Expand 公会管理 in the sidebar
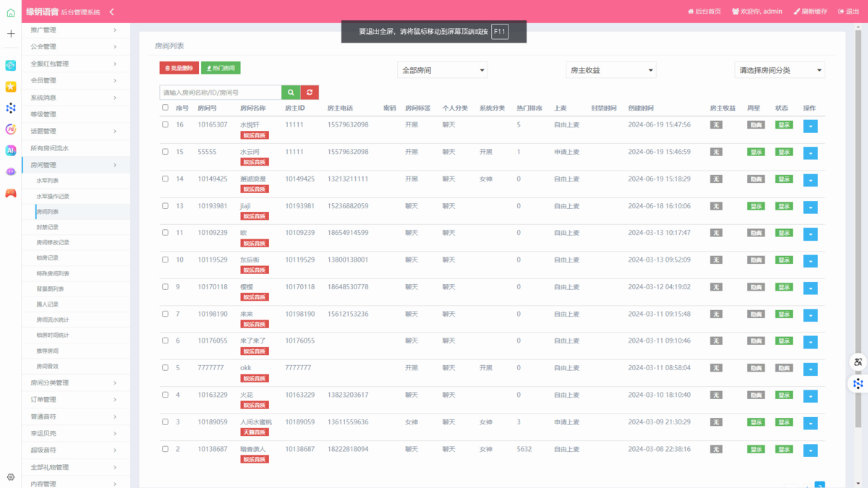The height and width of the screenshot is (488, 868). tap(75, 47)
